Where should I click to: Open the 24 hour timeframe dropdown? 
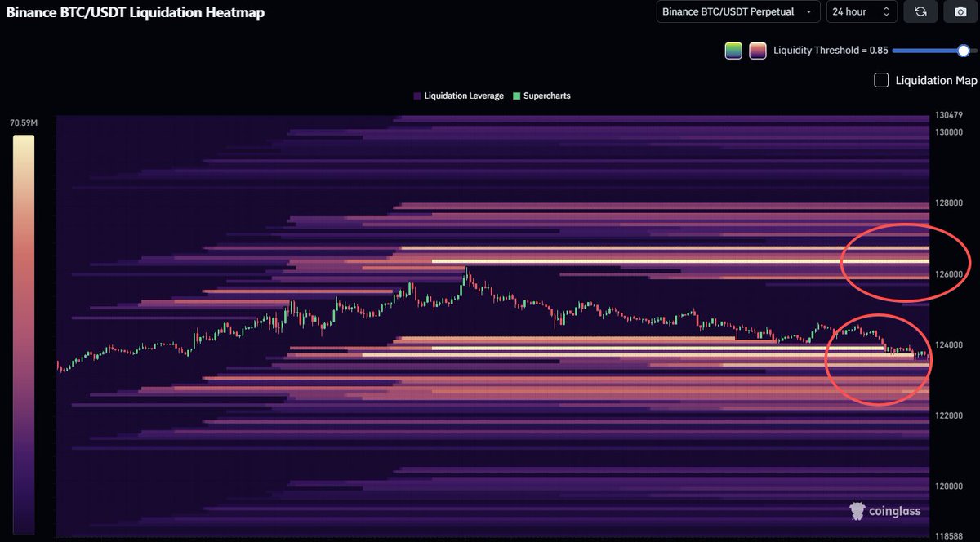click(862, 11)
